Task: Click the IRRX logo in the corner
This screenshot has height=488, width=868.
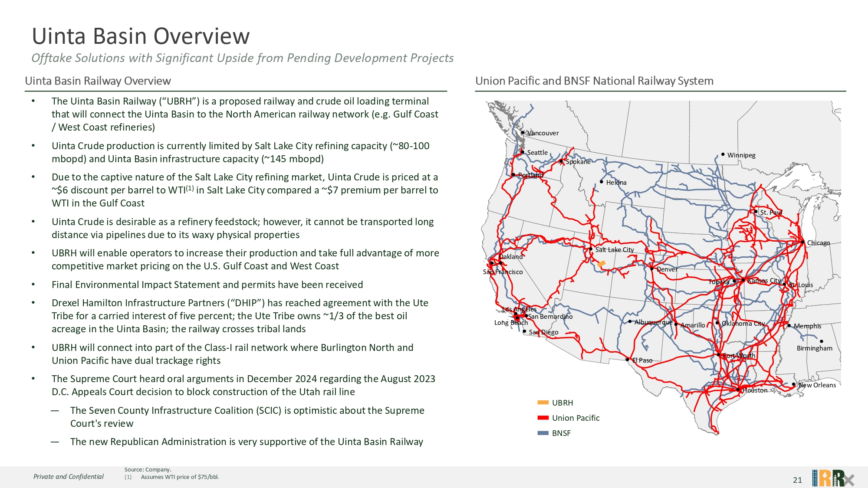Action: (833, 478)
